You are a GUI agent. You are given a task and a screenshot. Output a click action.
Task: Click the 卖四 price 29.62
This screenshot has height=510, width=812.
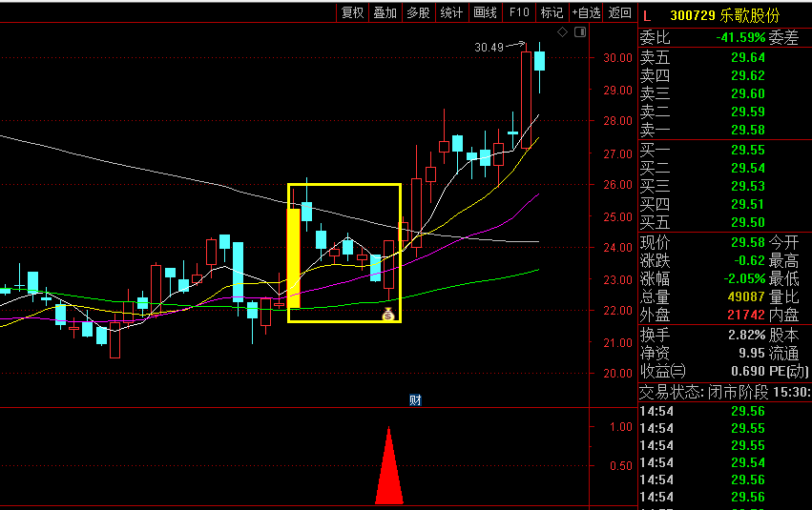[x=748, y=75]
